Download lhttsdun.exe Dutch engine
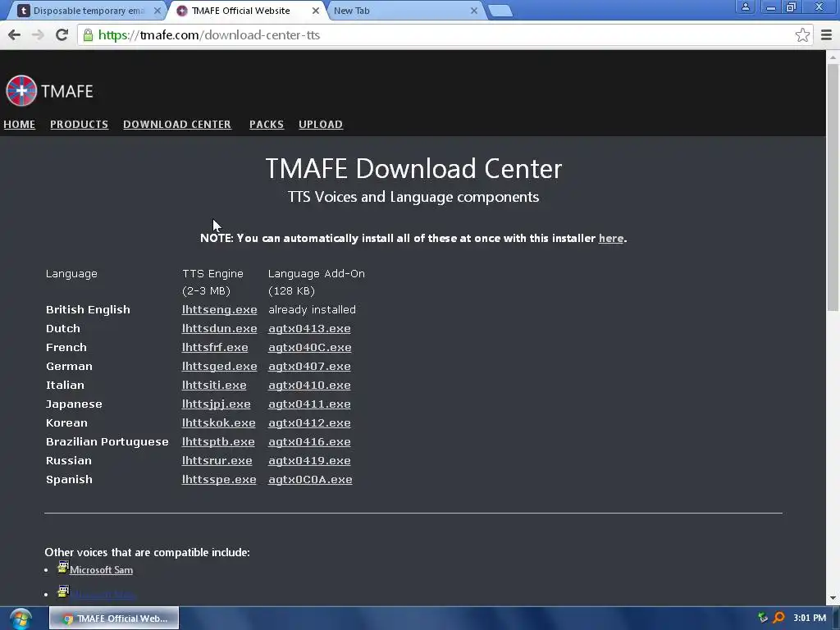840x630 pixels. tap(219, 328)
